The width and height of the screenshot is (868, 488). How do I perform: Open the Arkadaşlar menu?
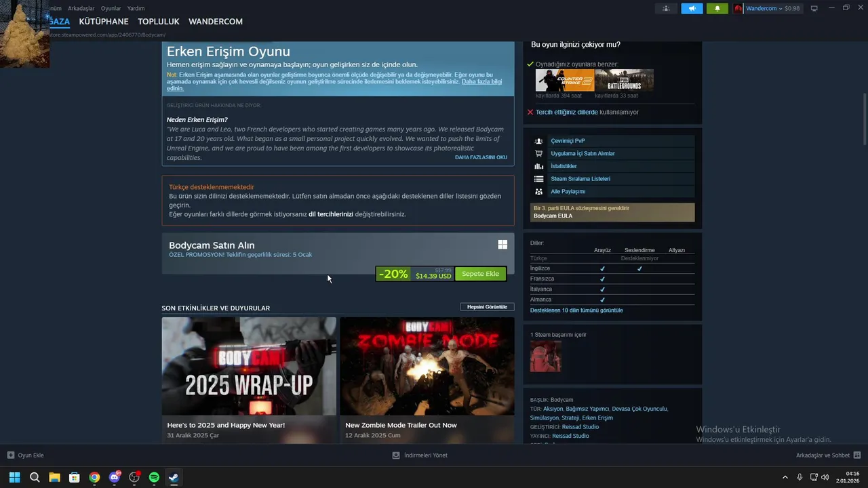[81, 8]
